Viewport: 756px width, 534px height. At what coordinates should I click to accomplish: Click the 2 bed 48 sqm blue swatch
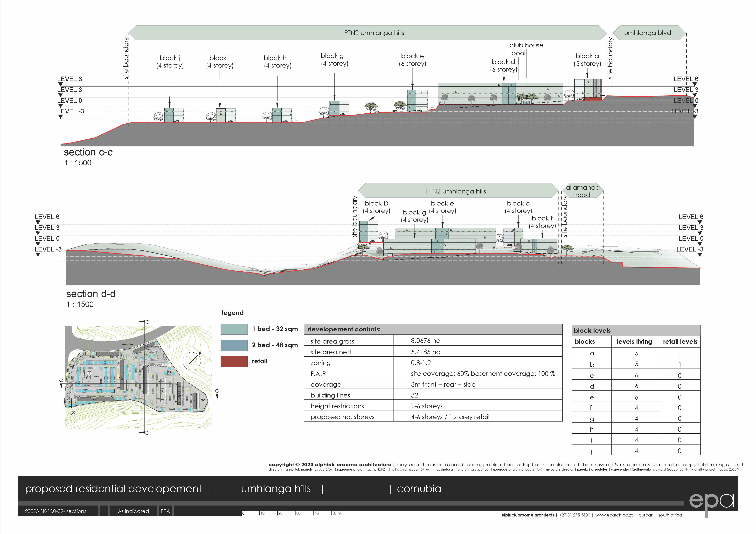point(234,345)
